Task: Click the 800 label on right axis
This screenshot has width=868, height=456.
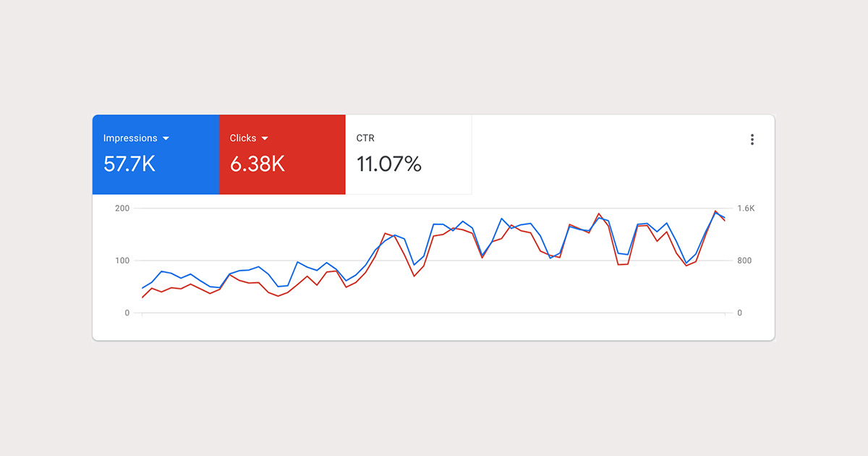Action: 744,261
